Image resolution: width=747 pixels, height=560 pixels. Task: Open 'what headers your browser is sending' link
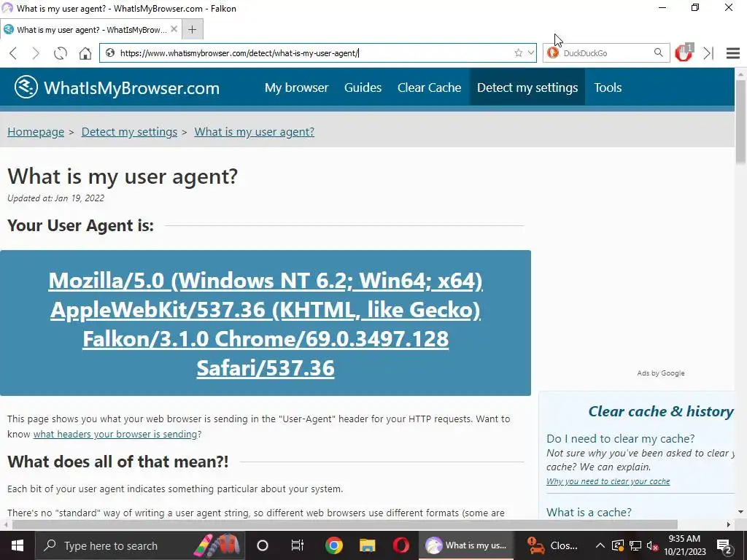[x=115, y=435]
